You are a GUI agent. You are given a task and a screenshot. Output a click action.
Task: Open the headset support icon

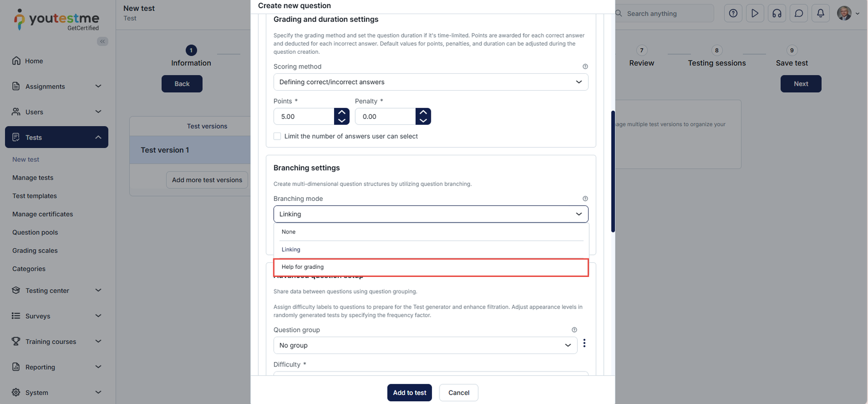tap(777, 14)
